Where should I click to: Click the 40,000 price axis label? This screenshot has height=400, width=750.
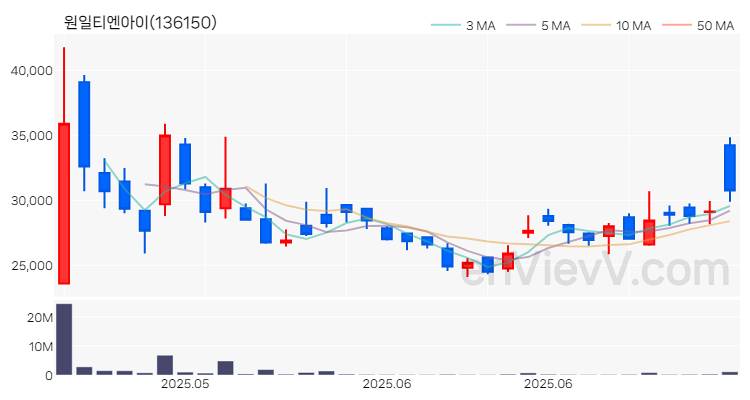click(x=32, y=71)
